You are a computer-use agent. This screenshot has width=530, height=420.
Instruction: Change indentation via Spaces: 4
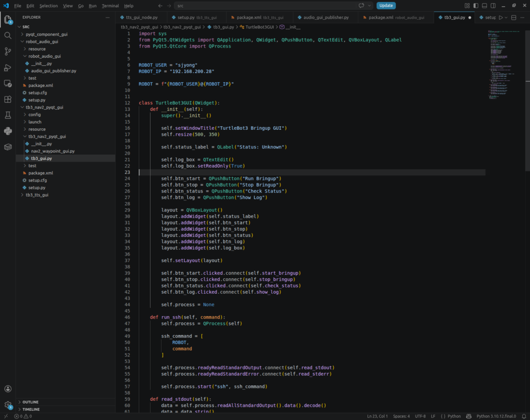click(401, 416)
